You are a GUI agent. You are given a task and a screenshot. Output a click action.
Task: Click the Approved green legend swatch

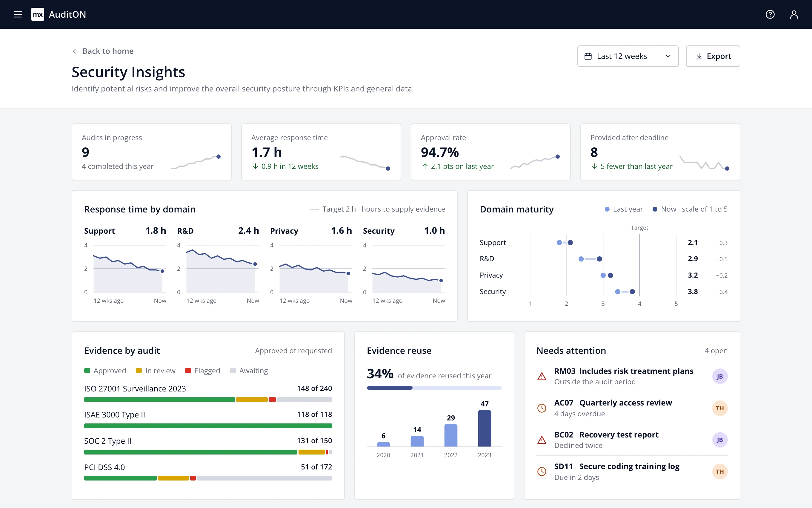coord(87,371)
